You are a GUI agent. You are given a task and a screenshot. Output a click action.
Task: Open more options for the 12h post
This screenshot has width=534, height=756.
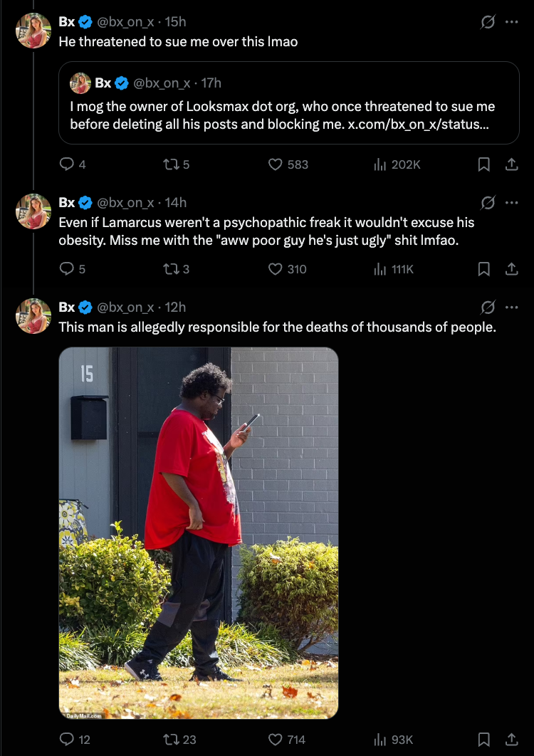(511, 307)
